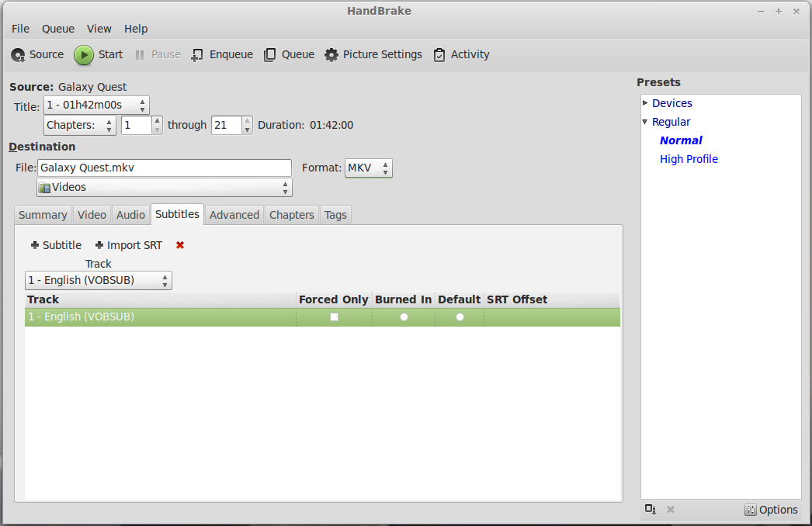Expand the Devices preset group
The width and height of the screenshot is (812, 526).
(x=645, y=103)
